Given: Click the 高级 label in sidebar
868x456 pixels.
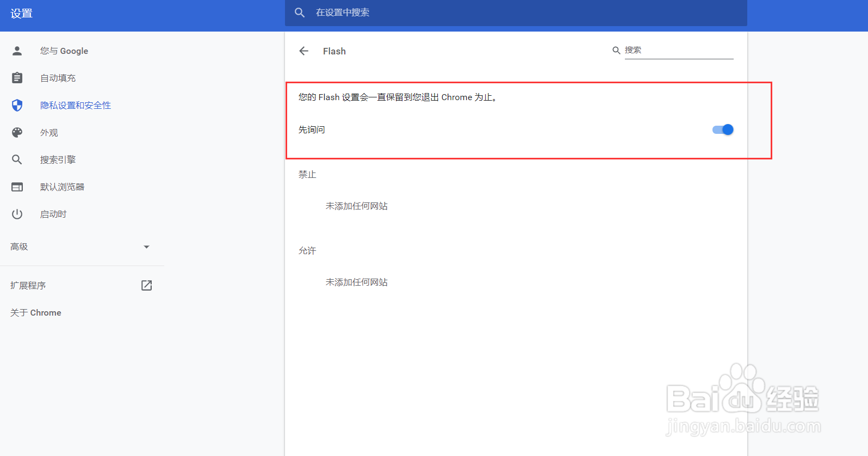Looking at the screenshot, I should (x=19, y=247).
